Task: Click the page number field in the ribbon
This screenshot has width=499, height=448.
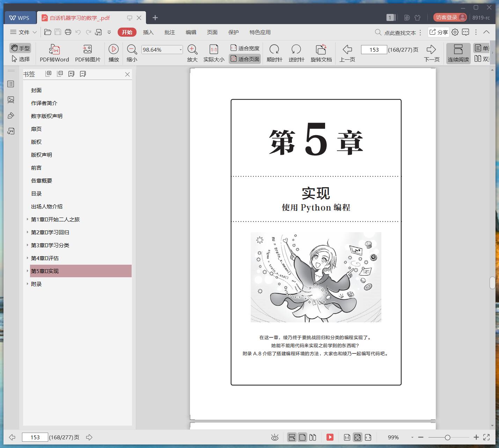Action: (374, 50)
